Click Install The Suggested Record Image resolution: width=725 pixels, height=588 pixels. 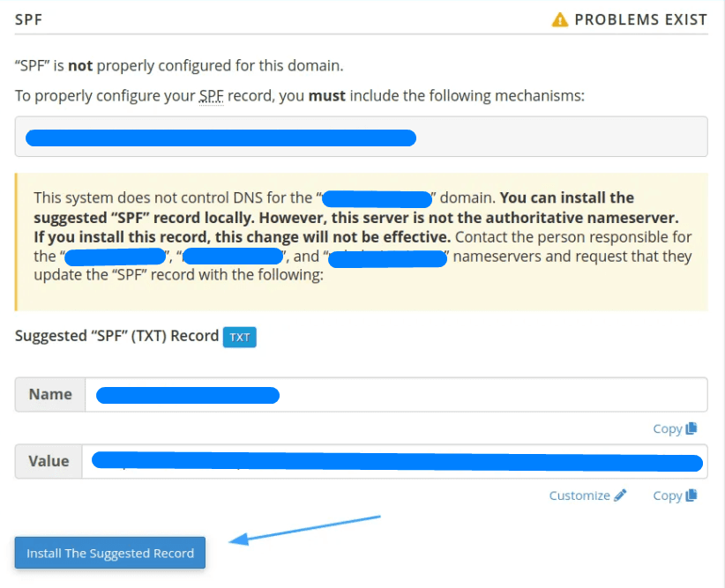click(x=109, y=553)
